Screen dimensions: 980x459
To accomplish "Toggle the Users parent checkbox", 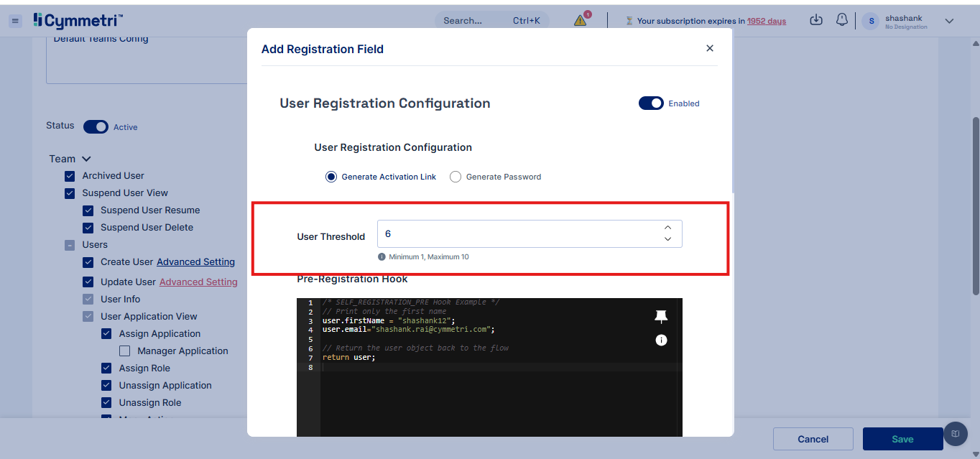I will point(70,245).
